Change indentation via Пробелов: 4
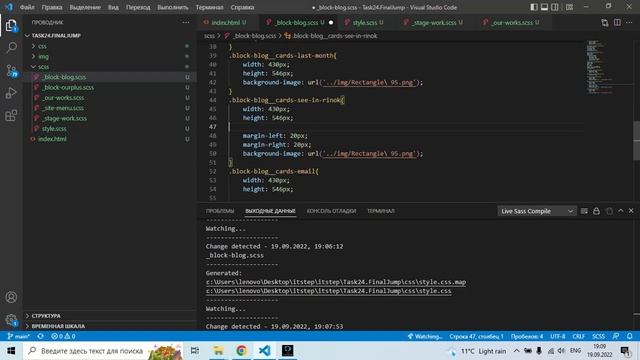 point(527,336)
